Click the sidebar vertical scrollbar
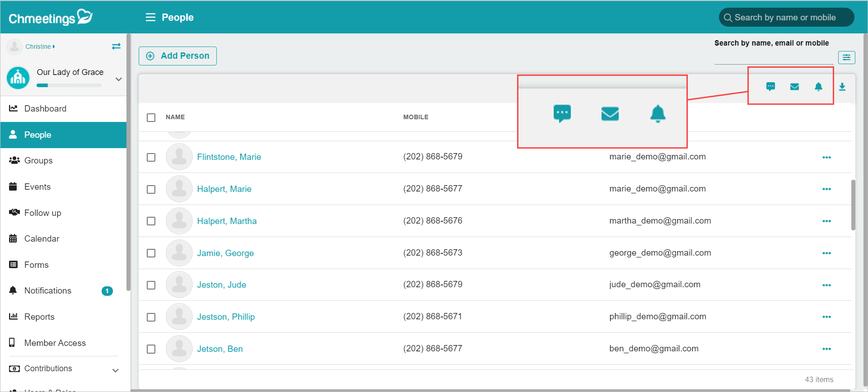 [x=129, y=163]
